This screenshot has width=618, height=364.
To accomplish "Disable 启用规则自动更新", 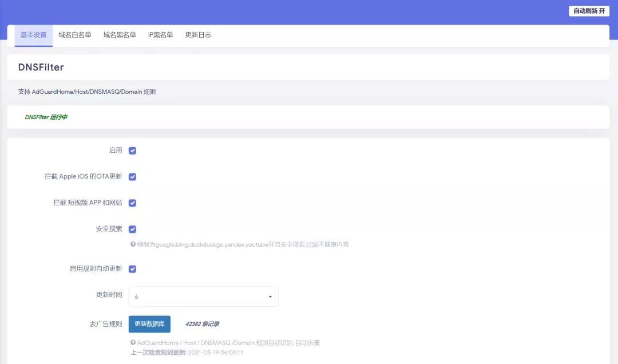I will click(x=132, y=268).
